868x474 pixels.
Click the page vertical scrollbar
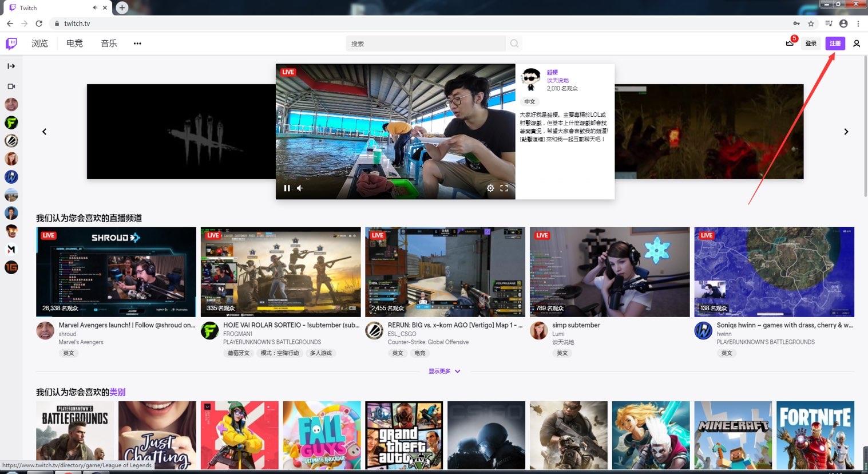pos(865,126)
